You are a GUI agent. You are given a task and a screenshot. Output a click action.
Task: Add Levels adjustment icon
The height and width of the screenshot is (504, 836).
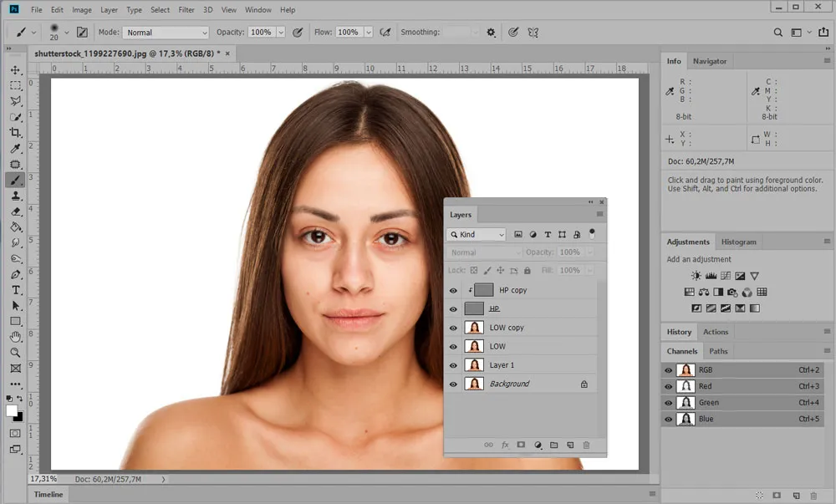click(711, 276)
